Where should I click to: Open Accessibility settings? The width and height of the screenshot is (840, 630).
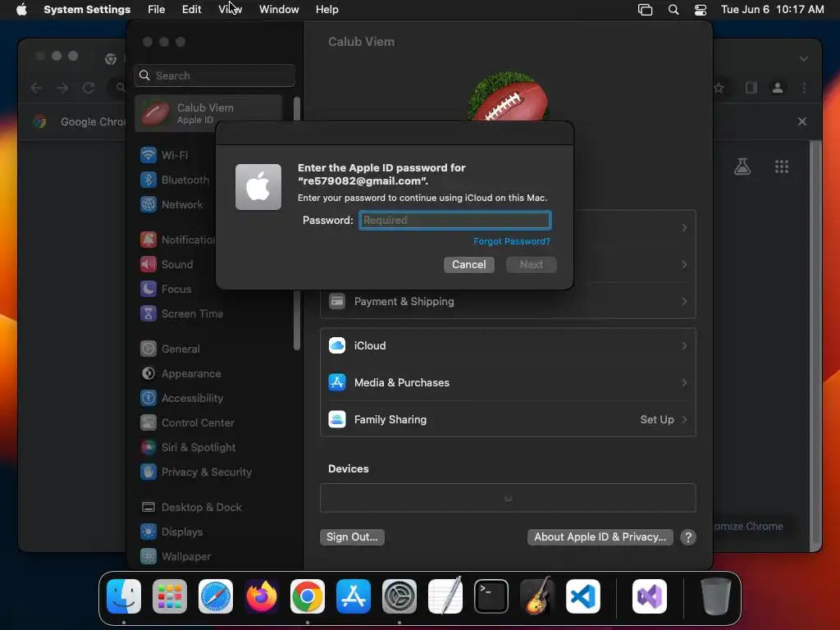[x=181, y=398]
